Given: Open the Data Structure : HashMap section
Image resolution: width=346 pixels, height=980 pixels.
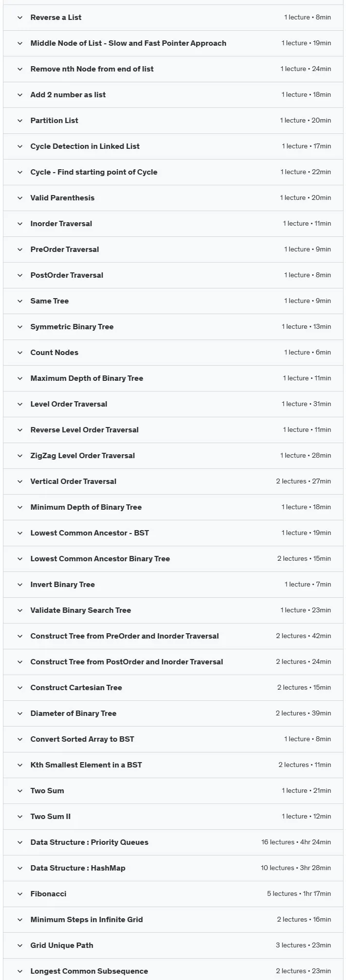Looking at the screenshot, I should [x=173, y=868].
